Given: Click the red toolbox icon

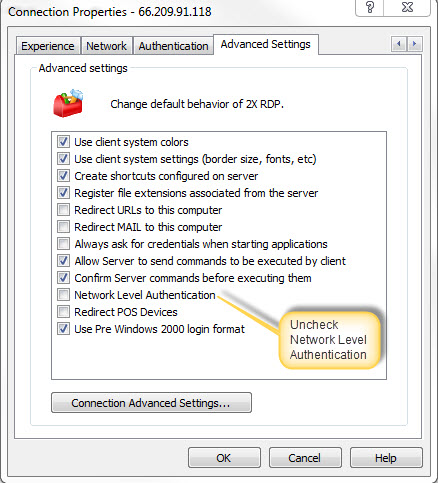Looking at the screenshot, I should pos(68,103).
